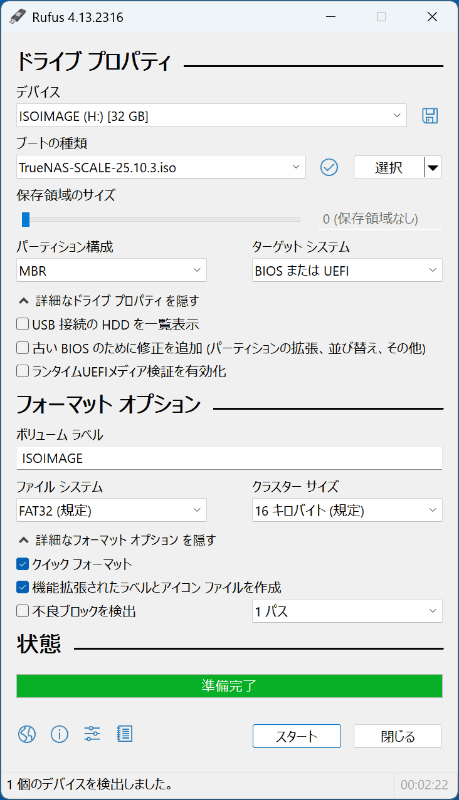This screenshot has width=459, height=800.
Task: Enable the bad blocks check (不良ブロックを検出)
Action: [x=22, y=611]
